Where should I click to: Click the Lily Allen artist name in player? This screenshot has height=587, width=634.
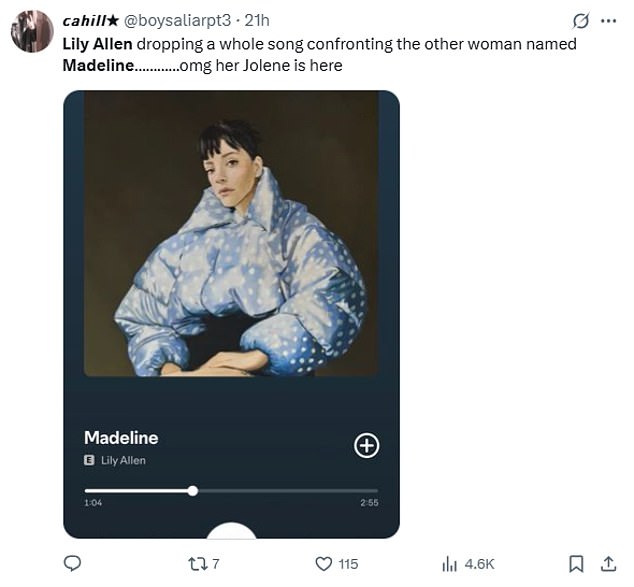pos(124,460)
